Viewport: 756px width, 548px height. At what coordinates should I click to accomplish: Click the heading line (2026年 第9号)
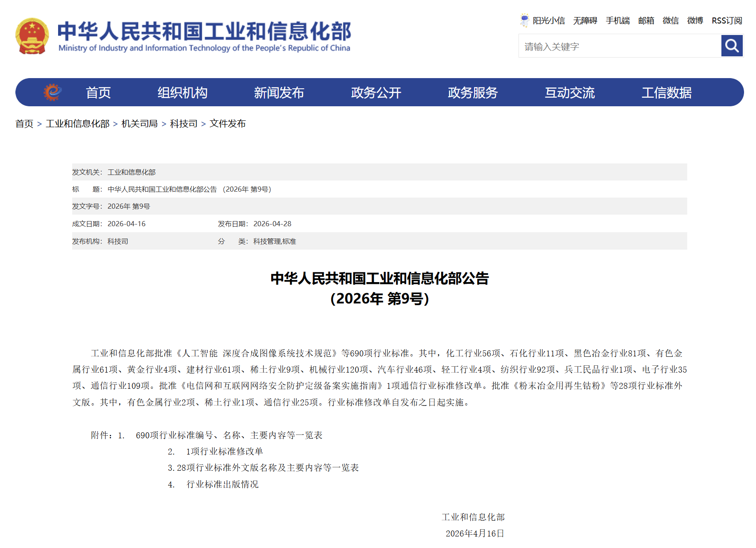[380, 299]
